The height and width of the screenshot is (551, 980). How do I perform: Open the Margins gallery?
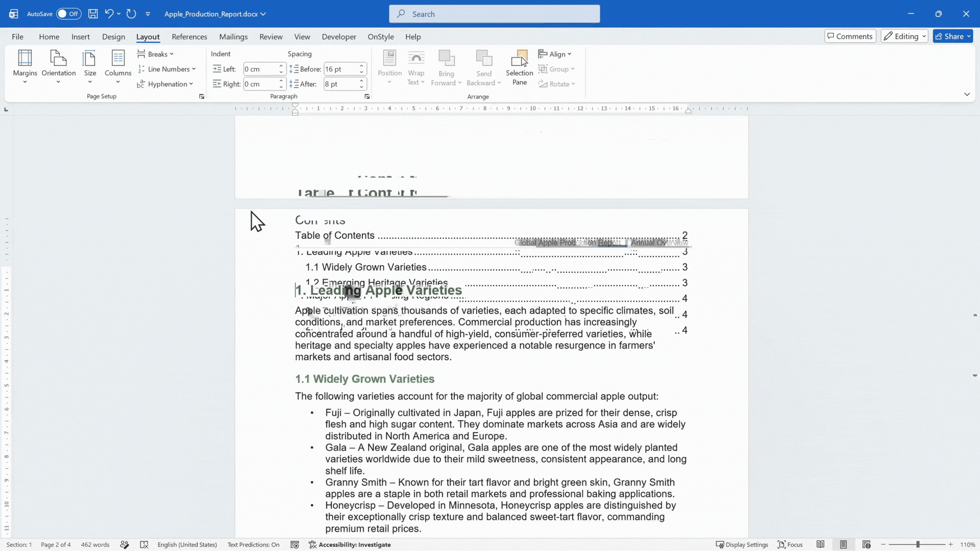(x=25, y=66)
